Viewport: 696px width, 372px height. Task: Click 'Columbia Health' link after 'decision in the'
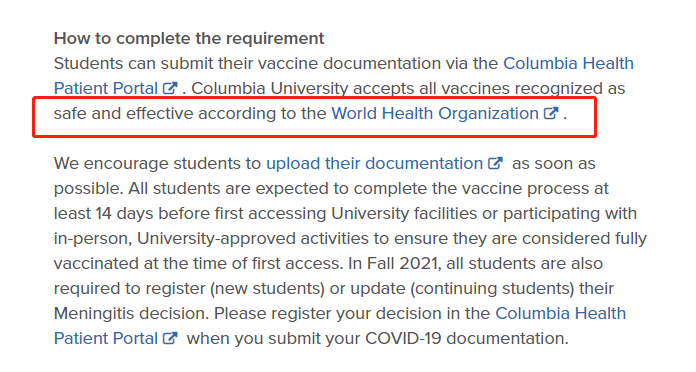coord(561,313)
